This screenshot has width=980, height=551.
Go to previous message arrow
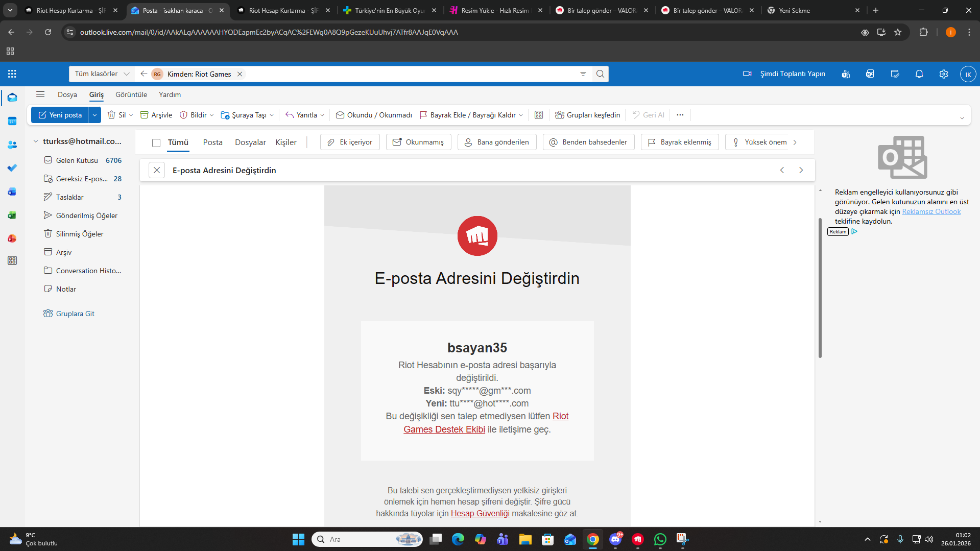tap(782, 170)
